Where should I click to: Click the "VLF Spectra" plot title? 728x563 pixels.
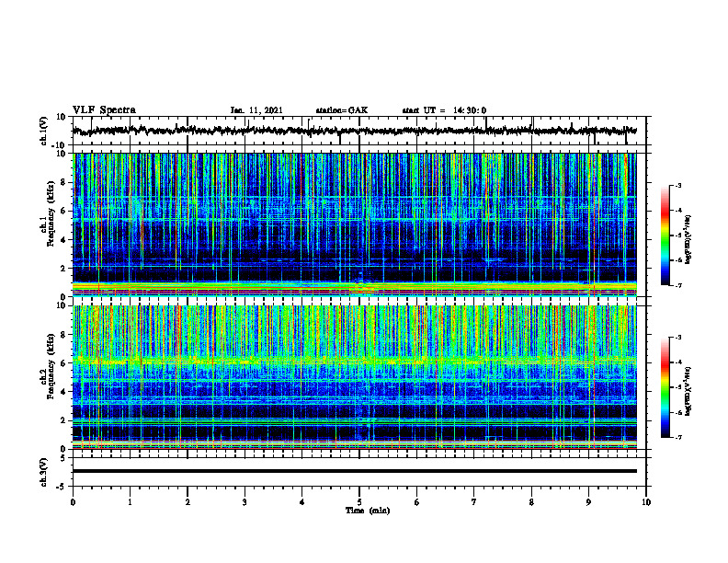(x=104, y=110)
